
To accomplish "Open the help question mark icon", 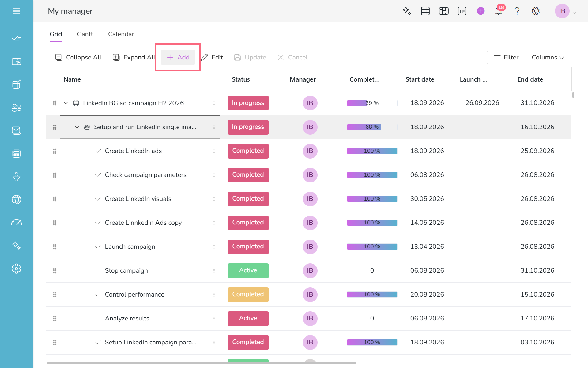I will coord(517,11).
